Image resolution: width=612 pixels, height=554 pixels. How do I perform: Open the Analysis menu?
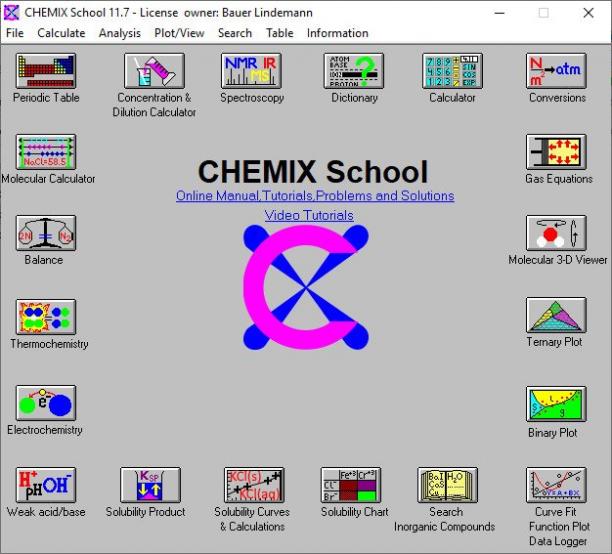120,33
